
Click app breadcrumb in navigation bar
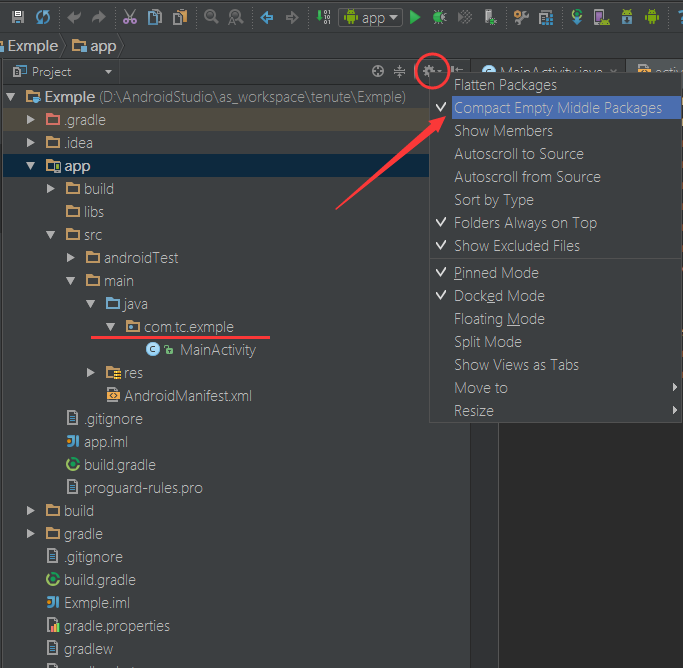[94, 46]
